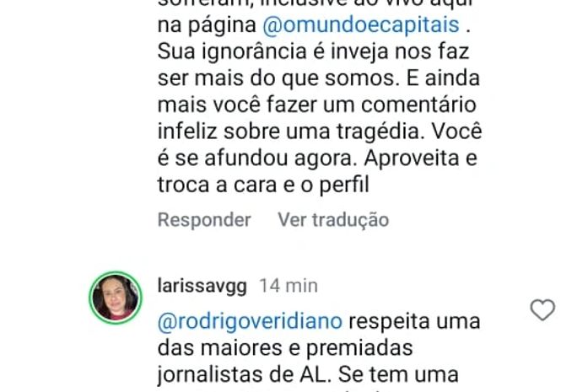Like larissavgg's comment with the heart icon
Screen dimensions: 588x392
point(542,310)
